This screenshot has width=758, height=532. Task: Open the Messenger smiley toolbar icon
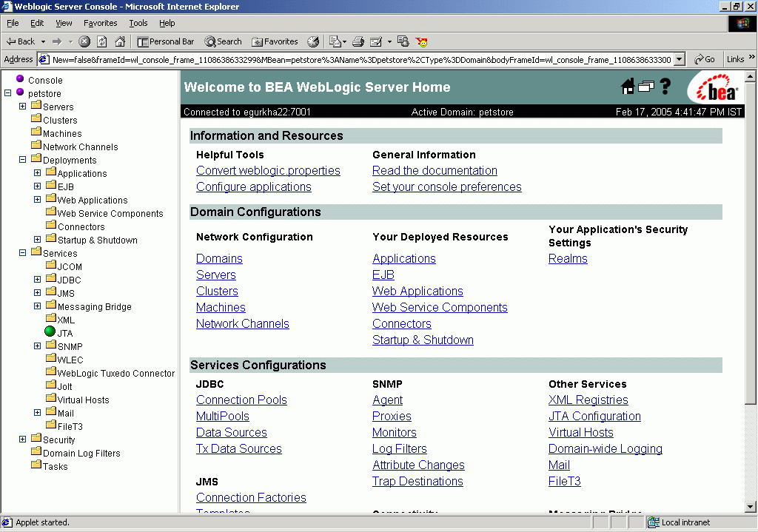[421, 41]
